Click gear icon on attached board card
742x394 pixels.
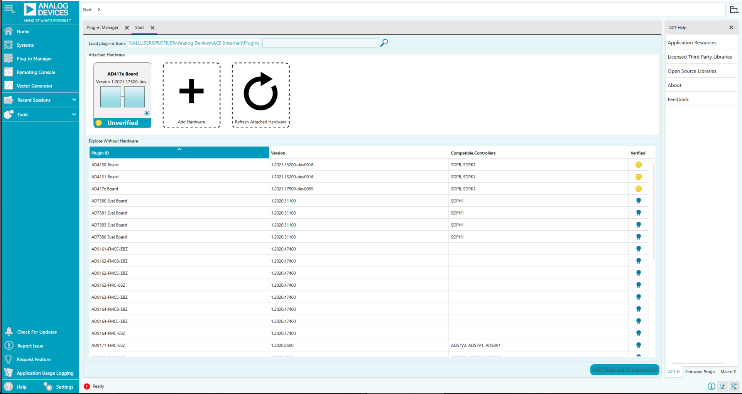(147, 113)
